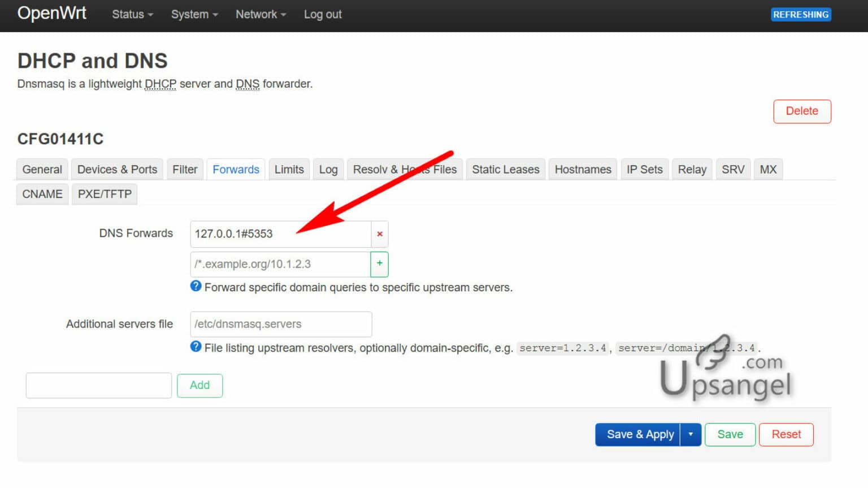Add another DNS Forwards entry with plus icon

pyautogui.click(x=379, y=264)
